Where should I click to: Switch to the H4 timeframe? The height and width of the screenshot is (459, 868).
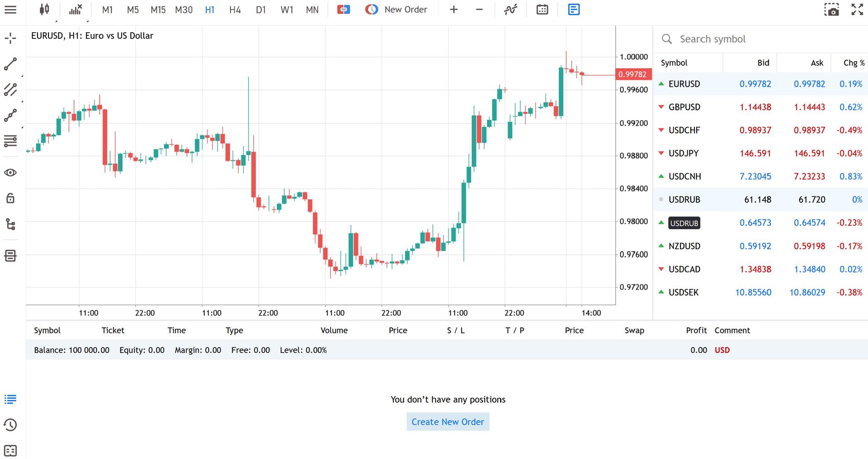tap(235, 9)
